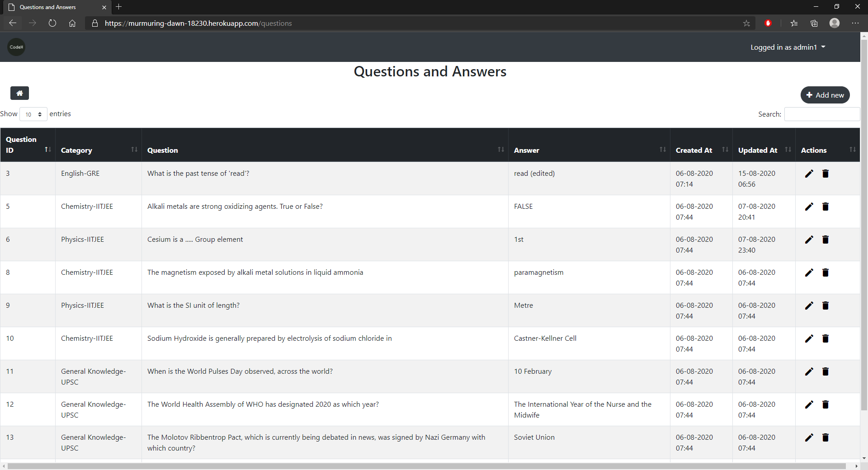Delete the World Pulses Day question
Image resolution: width=868 pixels, height=470 pixels.
825,371
